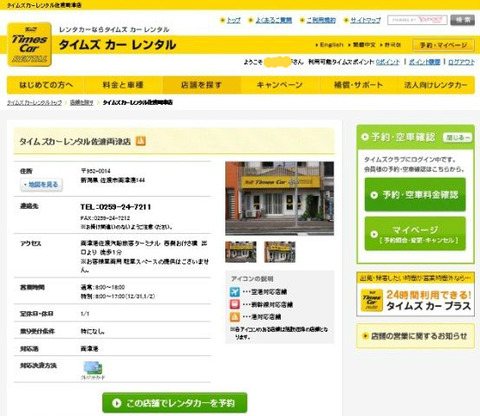Screen dimensions: 480x416
Task: Click the Times Car Plus banner logo
Action: coord(372,300)
